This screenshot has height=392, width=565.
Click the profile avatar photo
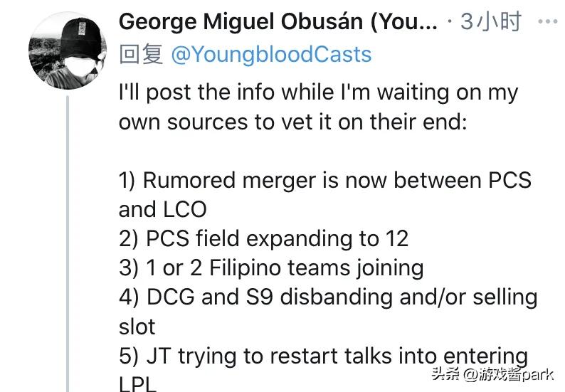coord(62,51)
